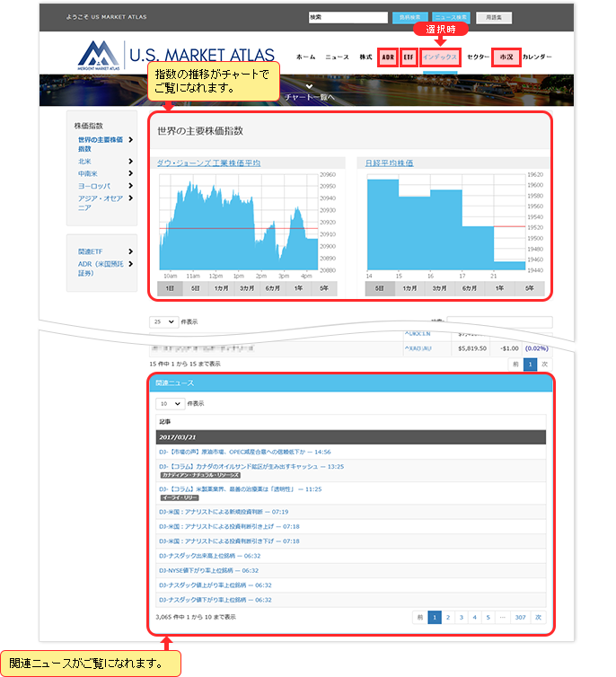This screenshot has height=677, width=616.
Task: Click the arrow next to 中南米
Action: pyautogui.click(x=130, y=173)
